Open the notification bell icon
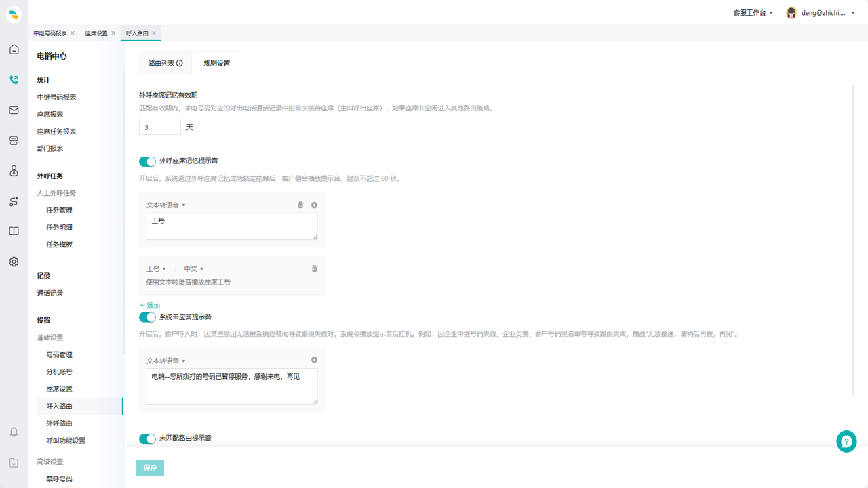The width and height of the screenshot is (868, 488). (x=14, y=432)
